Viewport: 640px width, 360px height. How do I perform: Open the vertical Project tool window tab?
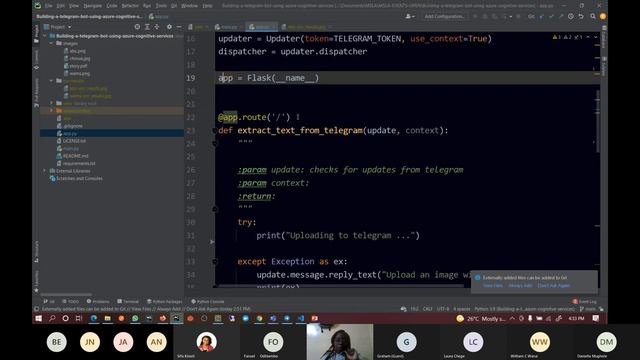36,33
